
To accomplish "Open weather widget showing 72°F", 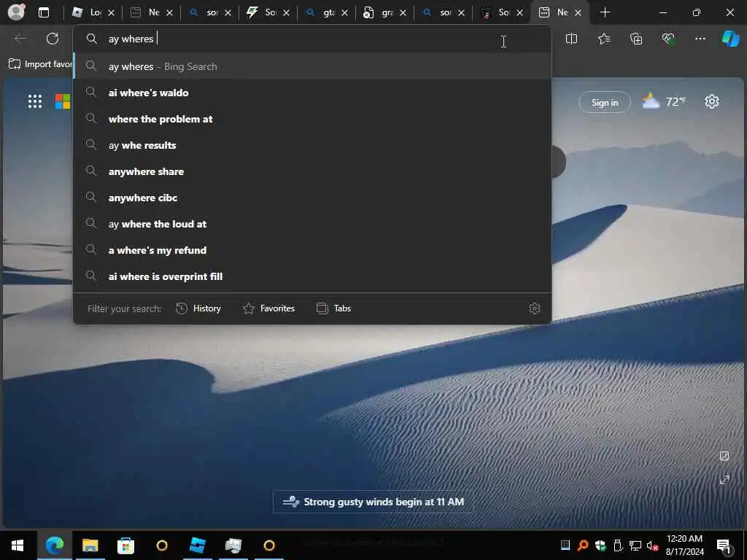I will point(664,101).
